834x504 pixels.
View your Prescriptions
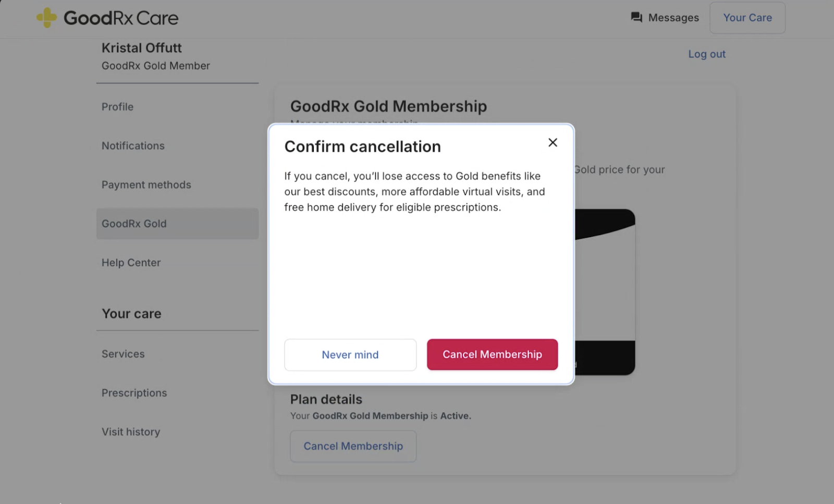tap(134, 392)
